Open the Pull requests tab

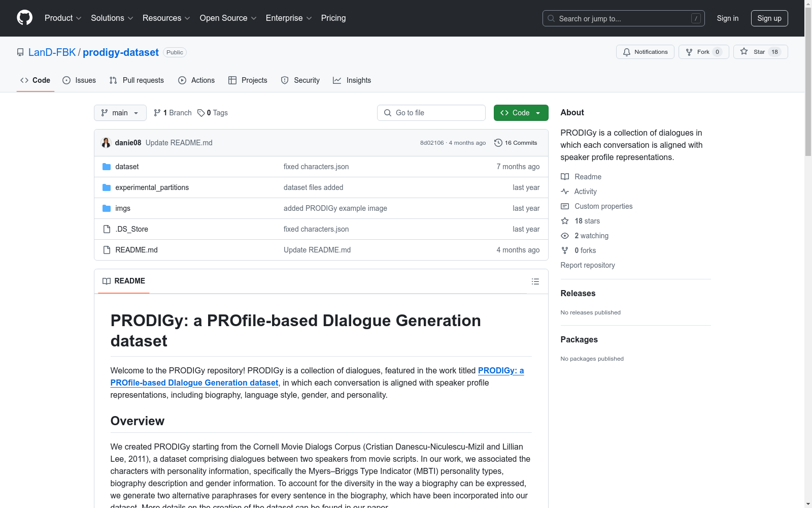click(137, 80)
